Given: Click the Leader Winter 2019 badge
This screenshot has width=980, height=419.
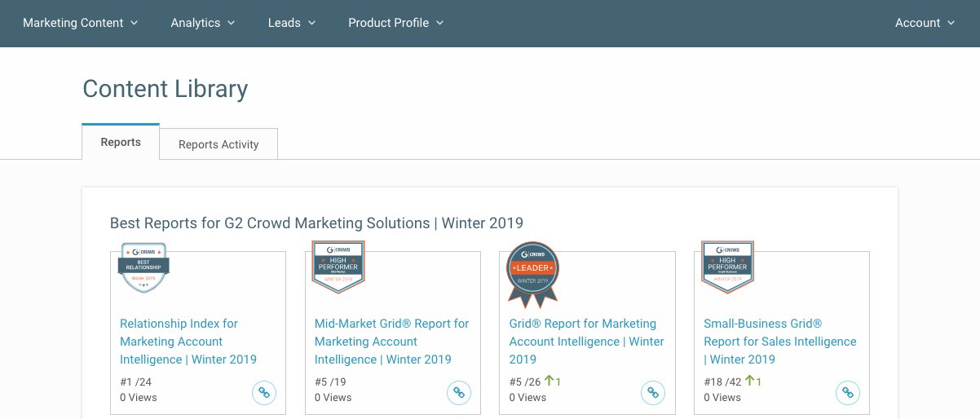Looking at the screenshot, I should coord(532,275).
